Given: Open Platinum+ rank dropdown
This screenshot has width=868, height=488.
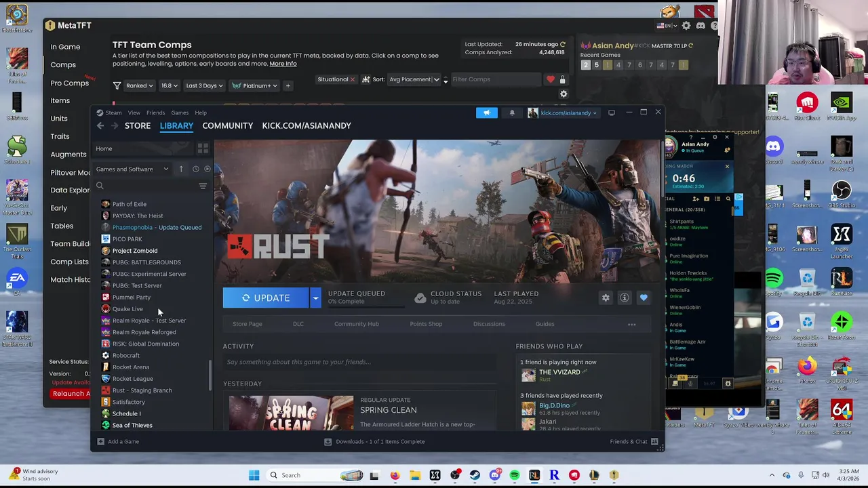Looking at the screenshot, I should [254, 85].
